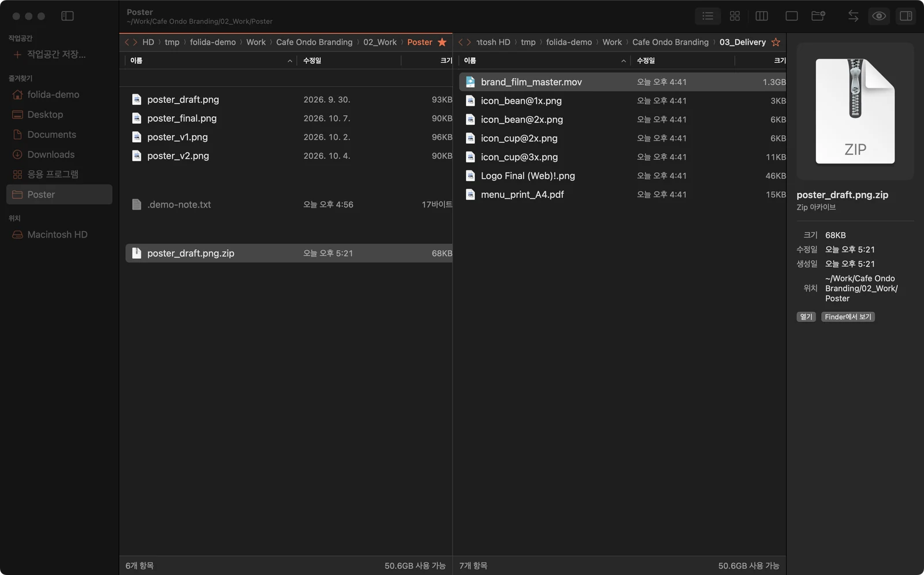
Task: Switch to single pane layout
Action: (792, 16)
